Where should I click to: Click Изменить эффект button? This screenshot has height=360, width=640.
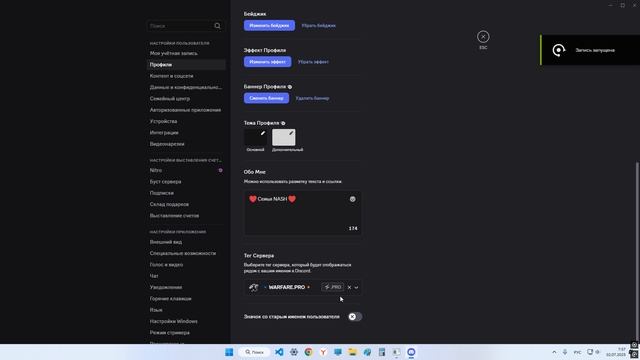[x=268, y=62]
